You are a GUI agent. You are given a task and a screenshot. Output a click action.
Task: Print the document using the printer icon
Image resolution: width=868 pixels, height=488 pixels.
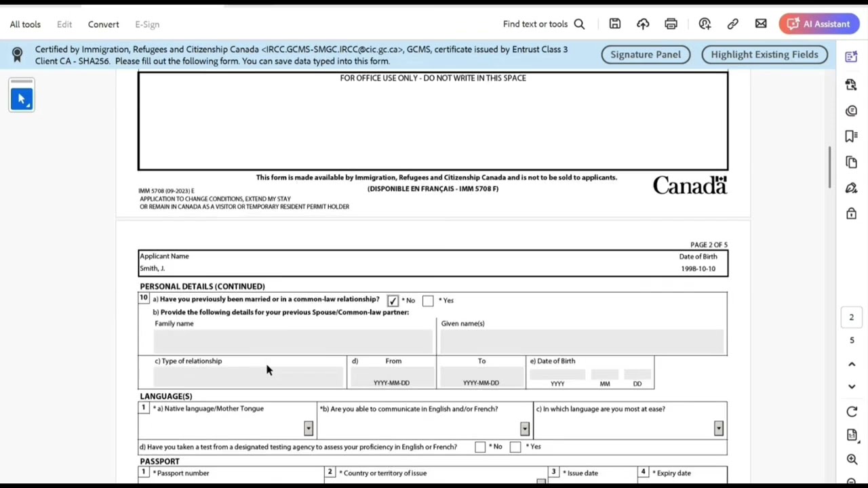point(671,24)
